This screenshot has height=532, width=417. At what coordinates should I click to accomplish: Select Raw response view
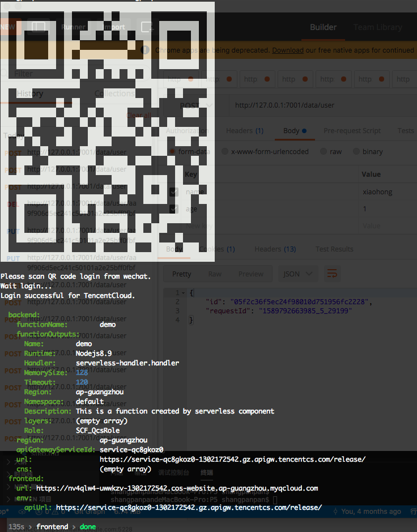click(215, 274)
